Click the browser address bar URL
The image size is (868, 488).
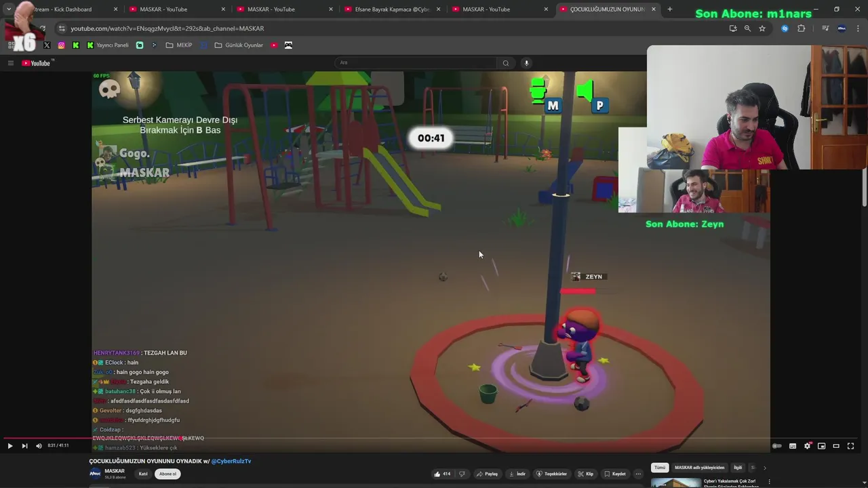tap(167, 28)
